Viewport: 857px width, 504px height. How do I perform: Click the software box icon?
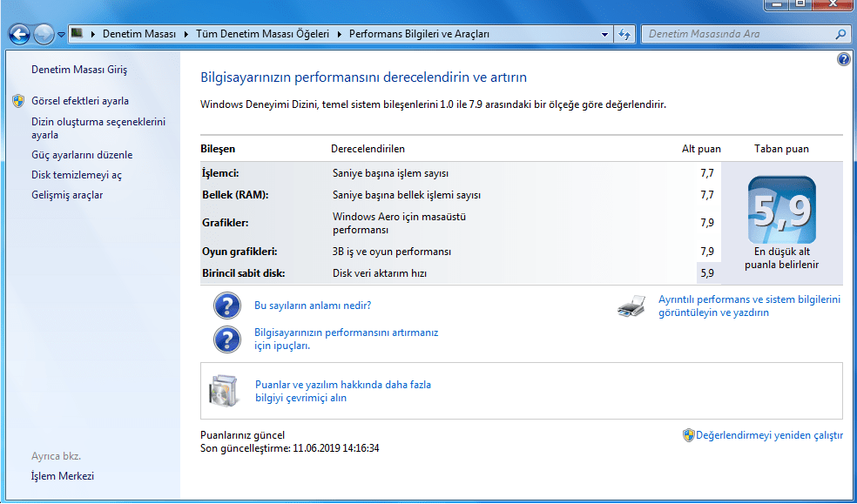[x=225, y=391]
